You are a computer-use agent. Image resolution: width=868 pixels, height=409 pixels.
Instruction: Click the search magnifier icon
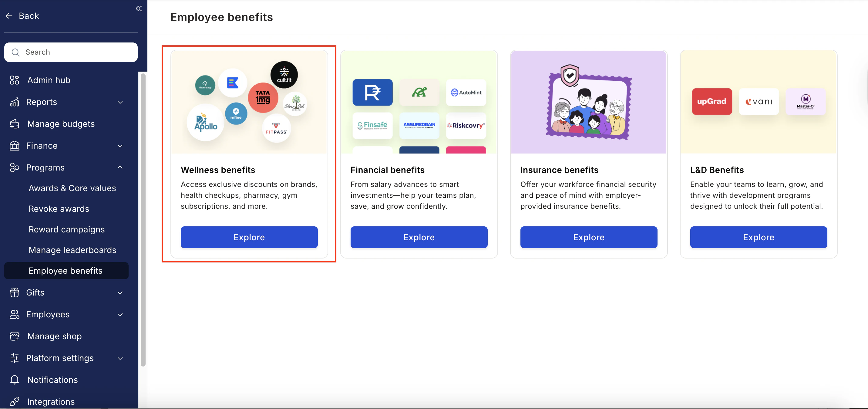point(15,52)
